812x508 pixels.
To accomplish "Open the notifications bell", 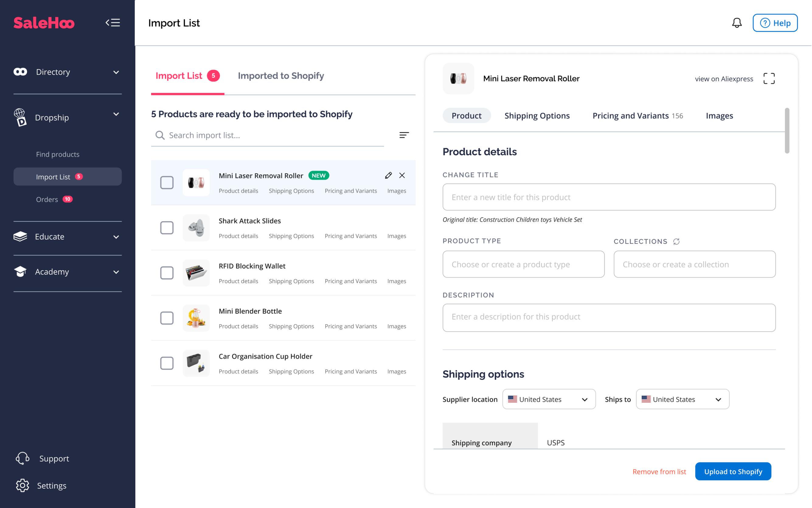I will coord(737,23).
